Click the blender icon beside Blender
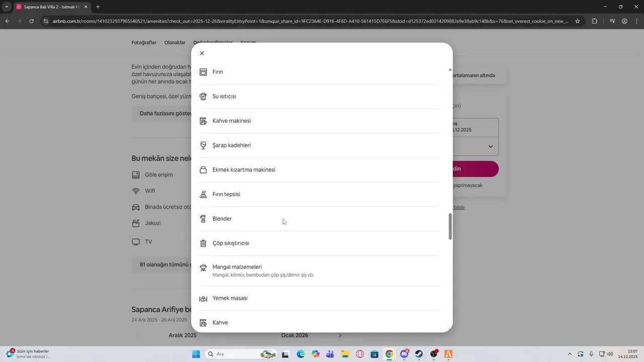644x362 pixels. pyautogui.click(x=203, y=219)
